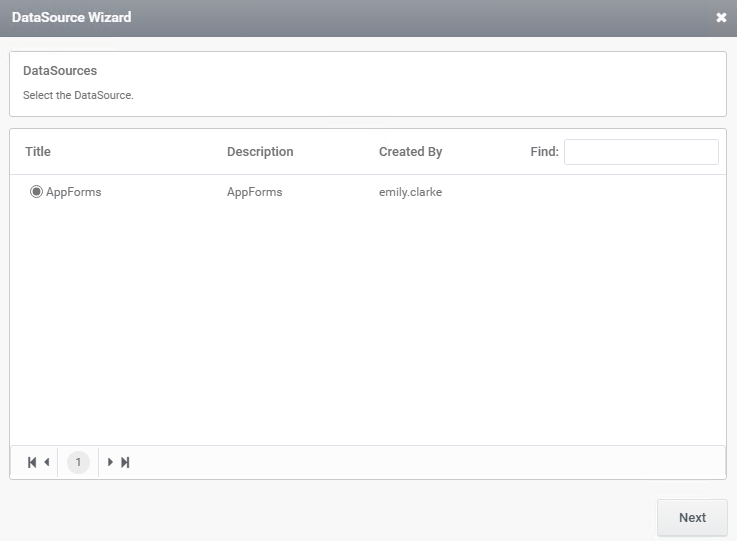Click the 'Select the DataSource.' instruction text
This screenshot has width=737, height=541.
coord(78,95)
